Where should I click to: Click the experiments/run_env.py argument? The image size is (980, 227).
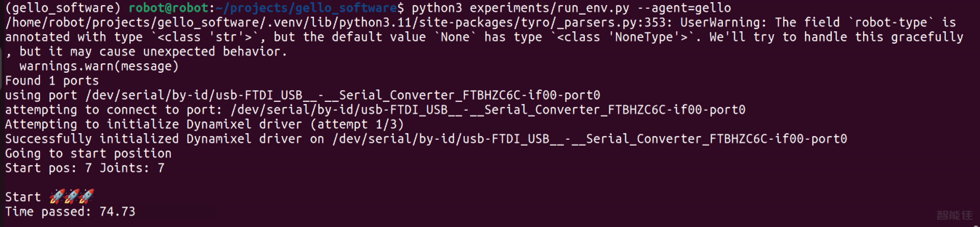(549, 8)
